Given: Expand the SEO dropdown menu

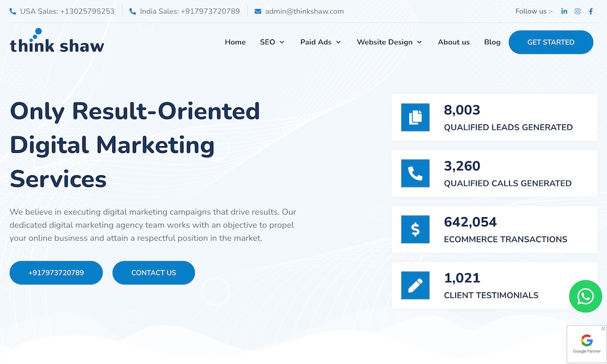Looking at the screenshot, I should (272, 42).
